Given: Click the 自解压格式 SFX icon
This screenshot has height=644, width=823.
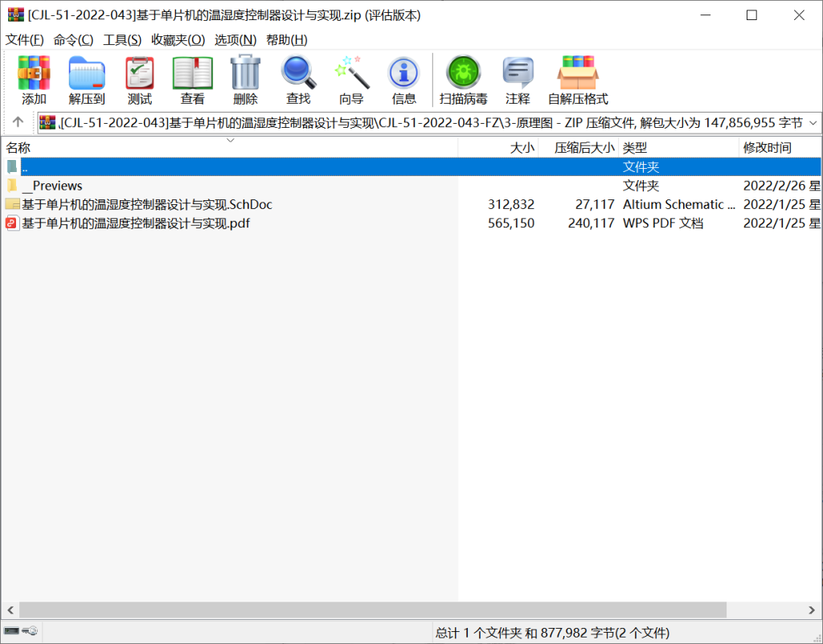Looking at the screenshot, I should 578,74.
